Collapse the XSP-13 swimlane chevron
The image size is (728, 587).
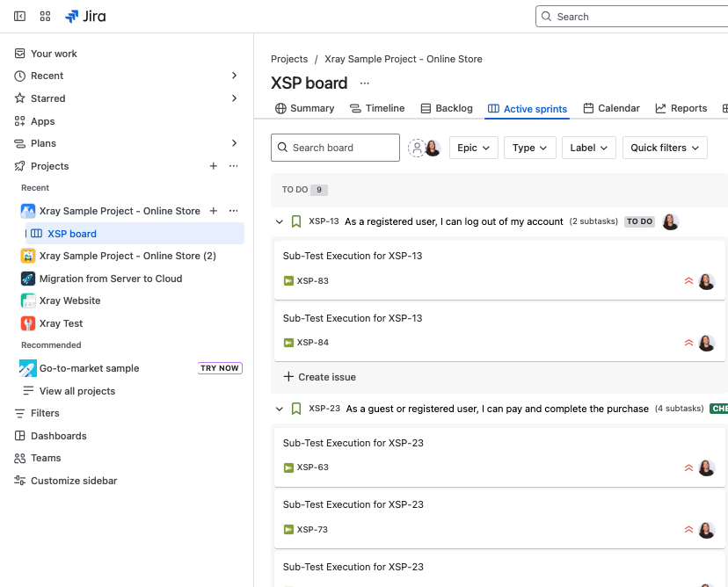[x=279, y=221]
